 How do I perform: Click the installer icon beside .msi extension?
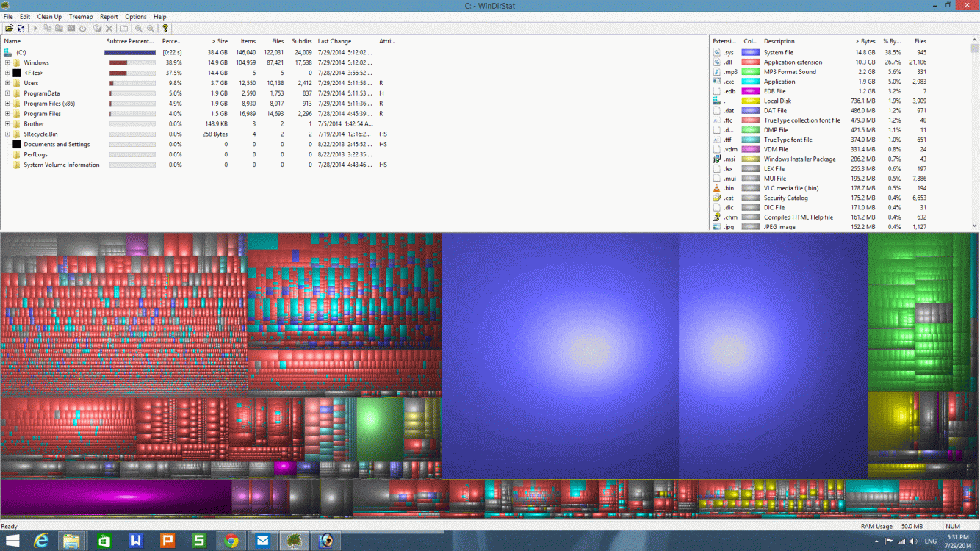point(717,159)
